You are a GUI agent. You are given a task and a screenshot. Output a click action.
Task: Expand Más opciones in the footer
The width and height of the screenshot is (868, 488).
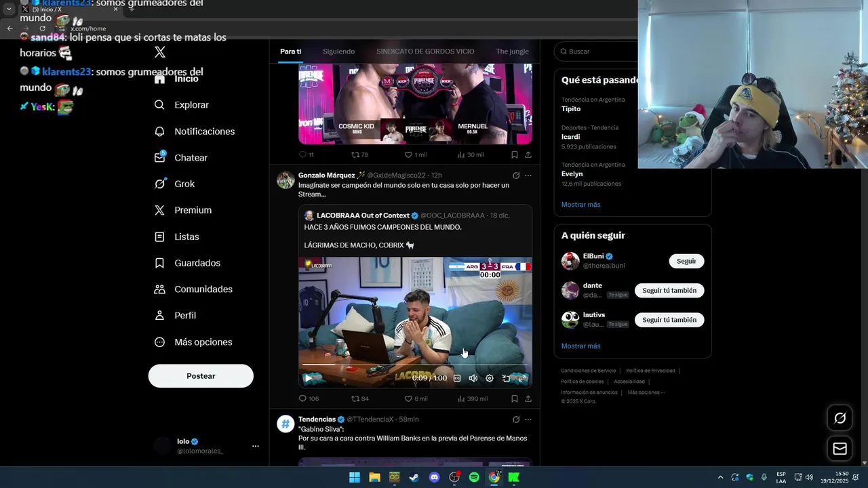pyautogui.click(x=646, y=392)
